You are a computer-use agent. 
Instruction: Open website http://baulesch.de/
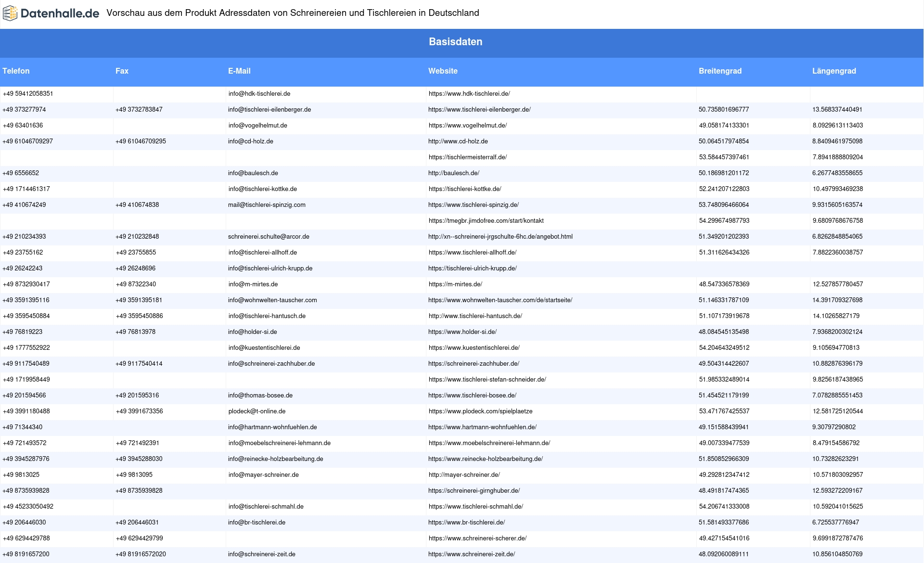[x=454, y=173]
